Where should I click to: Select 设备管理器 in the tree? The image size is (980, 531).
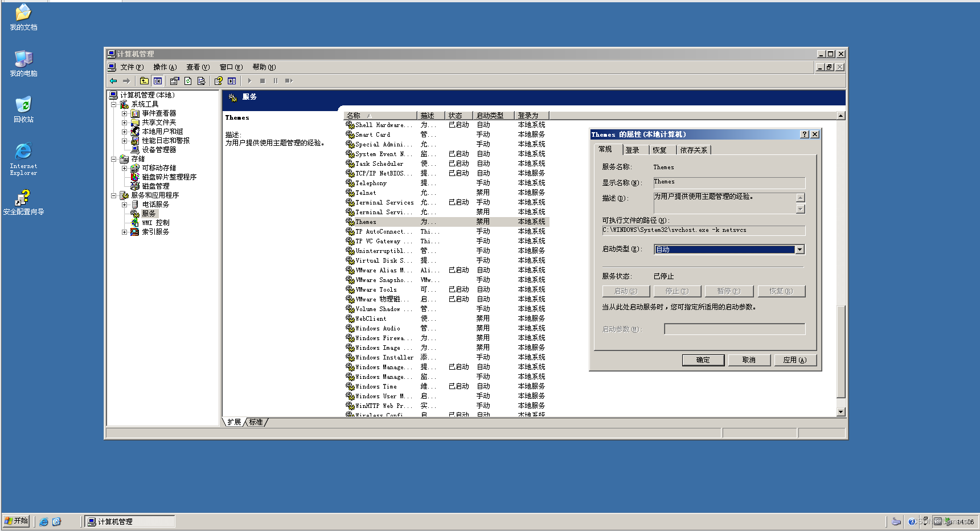159,150
